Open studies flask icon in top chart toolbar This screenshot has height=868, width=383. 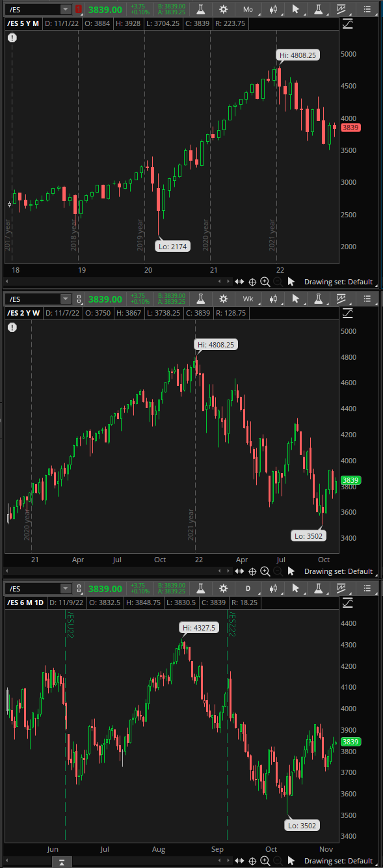pyautogui.click(x=202, y=10)
